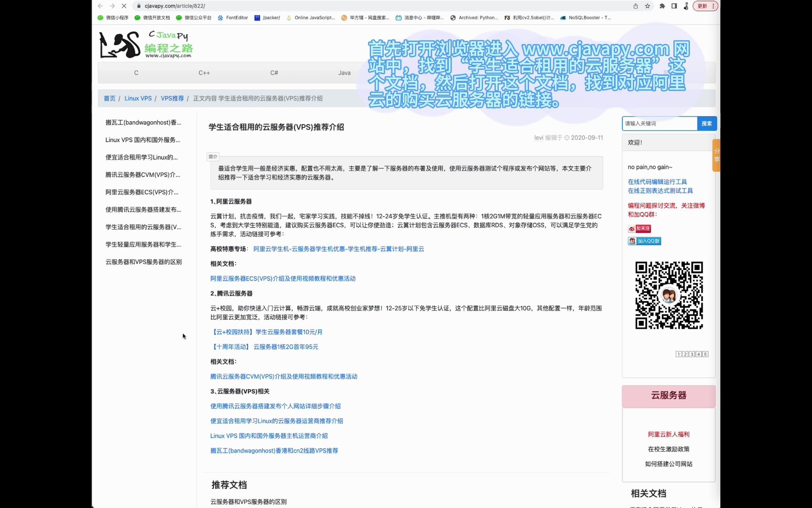Open 搬瓦工香港和cn2线路VPS推荐 article link
Screen dimensions: 812x508
[274, 451]
